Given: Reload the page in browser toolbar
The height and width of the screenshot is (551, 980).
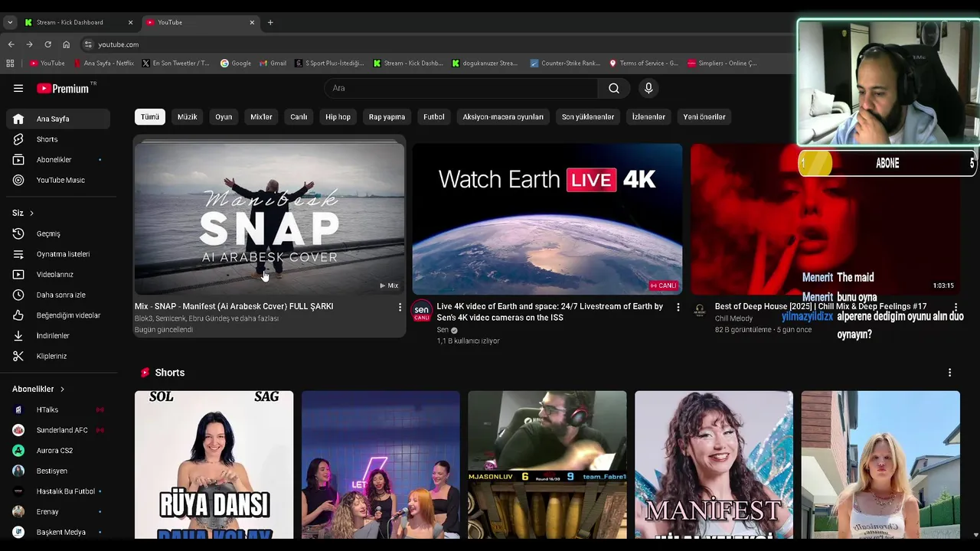Looking at the screenshot, I should (47, 44).
